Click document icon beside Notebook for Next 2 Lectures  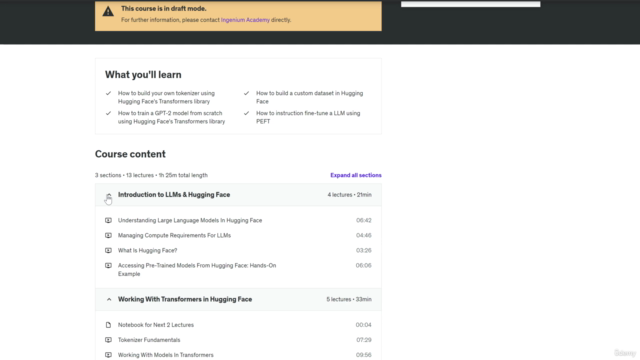[x=108, y=325]
